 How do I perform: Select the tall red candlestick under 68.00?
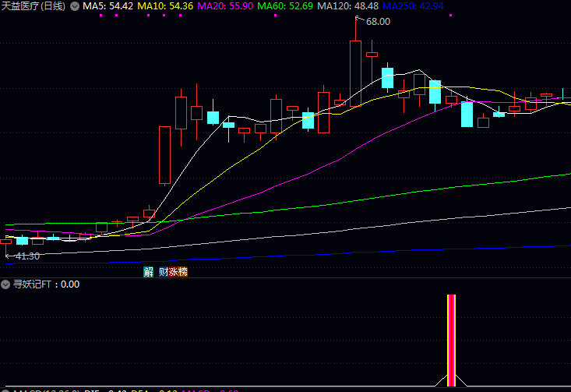[355, 73]
